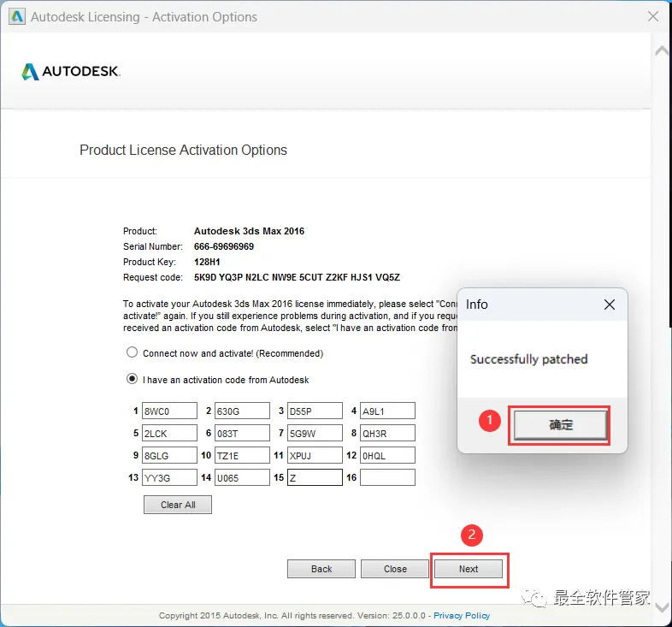This screenshot has width=672, height=627.
Task: Click activation code field 4 with A9L1
Action: (387, 411)
